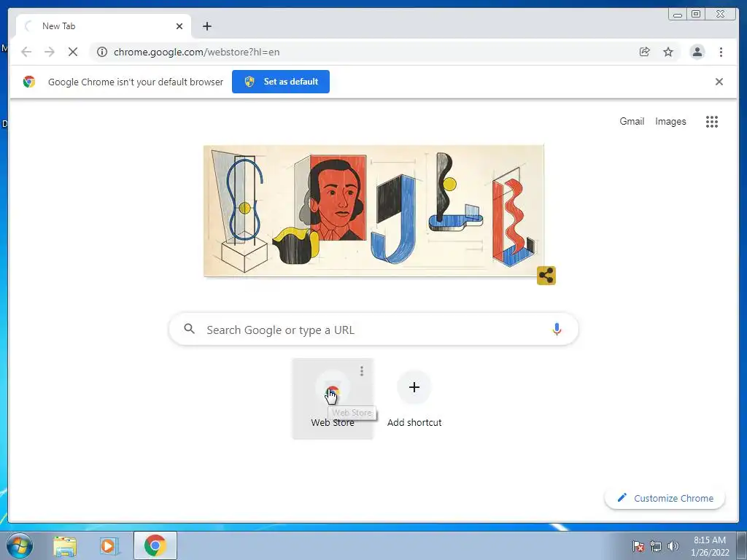This screenshot has height=560, width=747.
Task: Maximize the Chrome window
Action: click(695, 15)
